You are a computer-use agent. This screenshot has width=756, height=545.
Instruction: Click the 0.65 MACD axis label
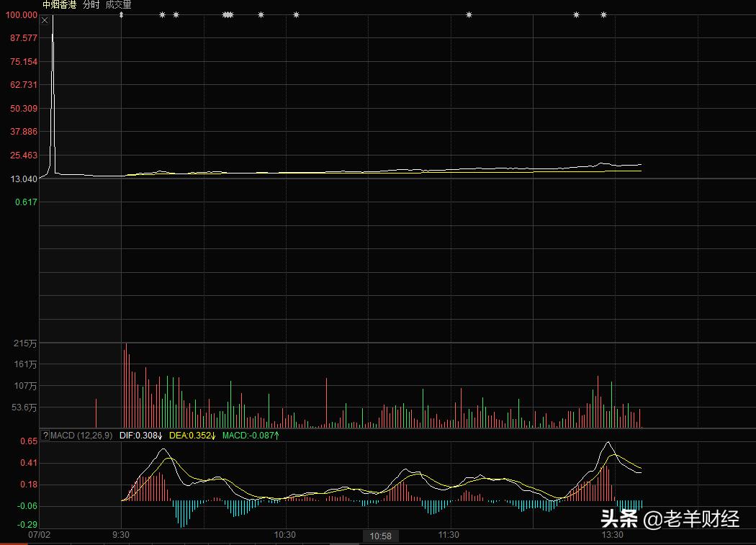tap(29, 441)
